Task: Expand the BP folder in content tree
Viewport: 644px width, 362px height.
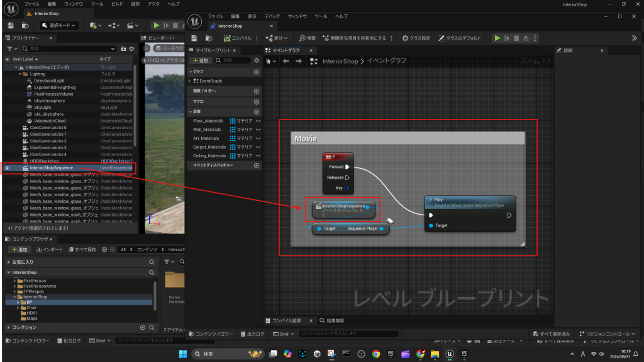Action: (19, 302)
